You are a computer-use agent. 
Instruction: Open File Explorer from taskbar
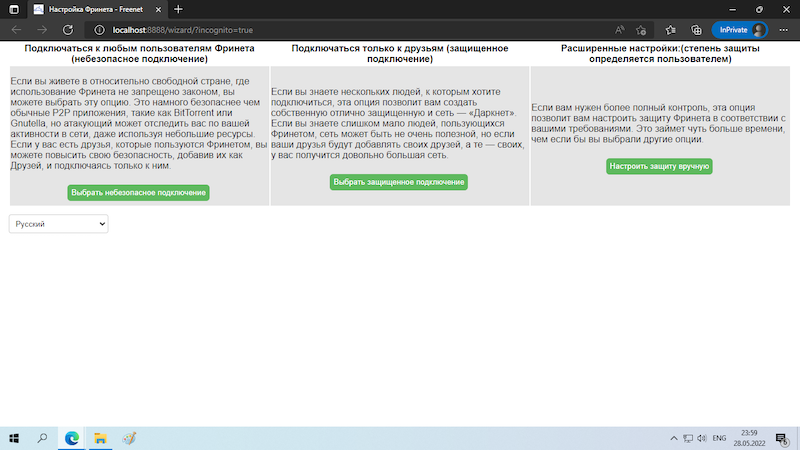(x=100, y=438)
